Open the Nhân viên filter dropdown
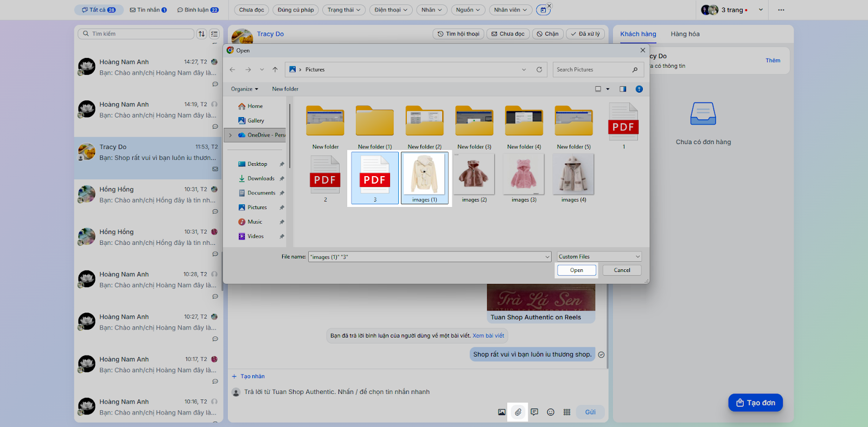Viewport: 868px width, 427px height. coord(510,10)
